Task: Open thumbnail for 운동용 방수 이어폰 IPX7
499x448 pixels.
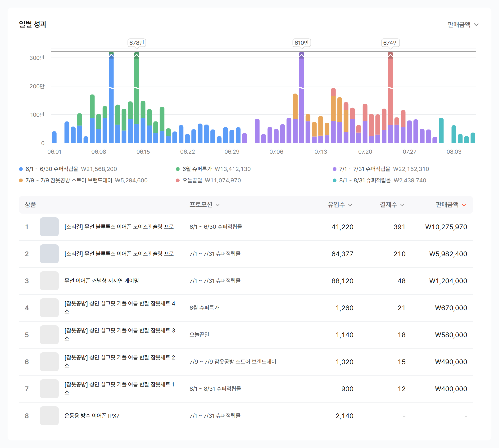Action: click(x=49, y=416)
